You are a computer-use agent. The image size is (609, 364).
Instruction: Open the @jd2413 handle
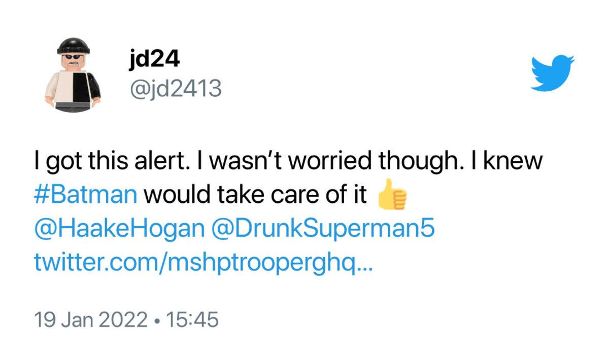click(175, 89)
